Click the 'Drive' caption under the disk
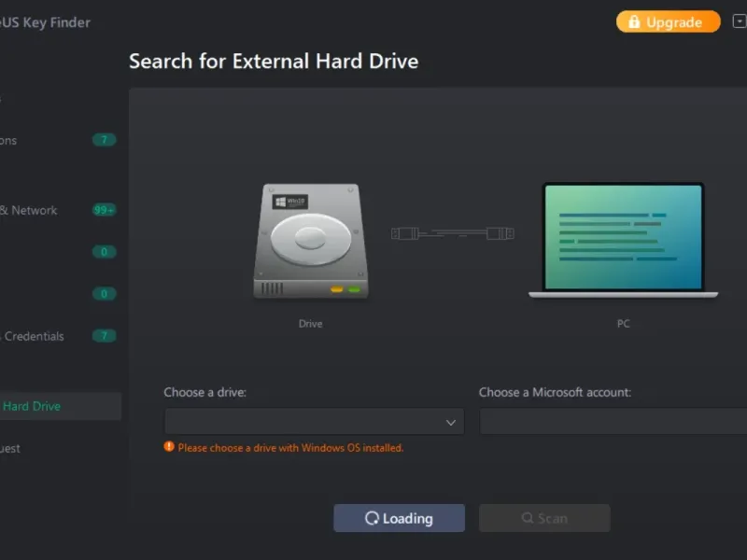747x560 pixels. [311, 324]
